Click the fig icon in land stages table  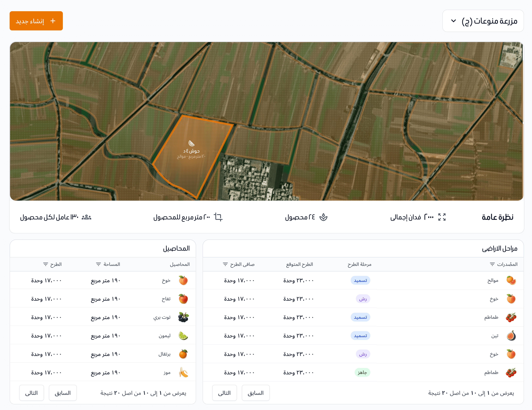pos(511,336)
